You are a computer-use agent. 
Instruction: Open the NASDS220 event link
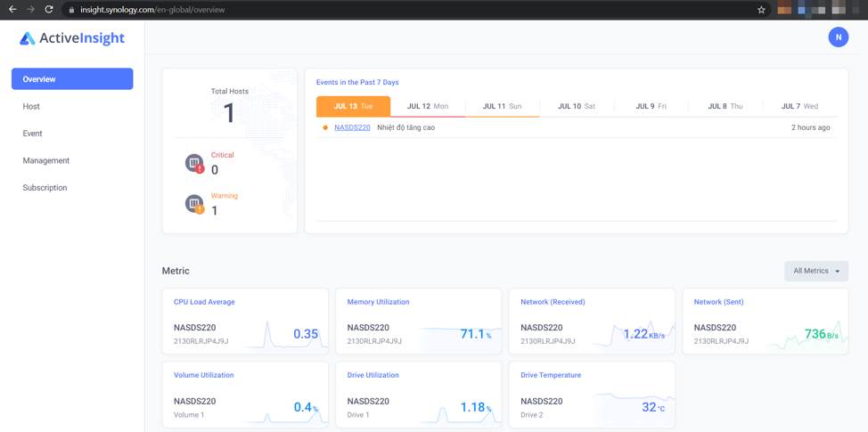click(x=352, y=127)
